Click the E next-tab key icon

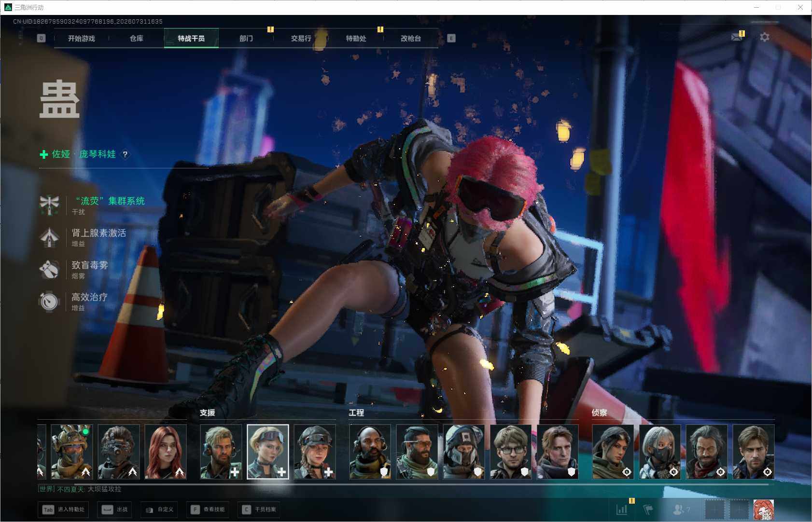coord(451,38)
